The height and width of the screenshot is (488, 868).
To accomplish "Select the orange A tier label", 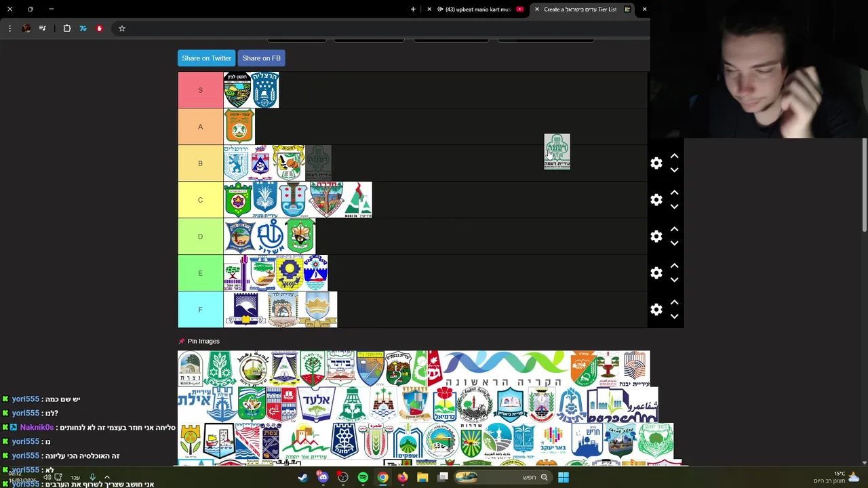I will (x=200, y=127).
